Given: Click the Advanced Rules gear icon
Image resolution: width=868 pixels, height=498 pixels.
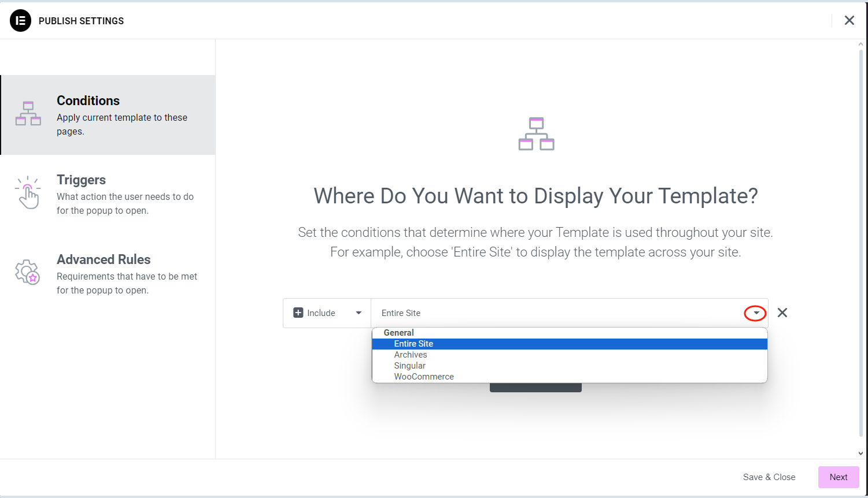Looking at the screenshot, I should click(27, 272).
